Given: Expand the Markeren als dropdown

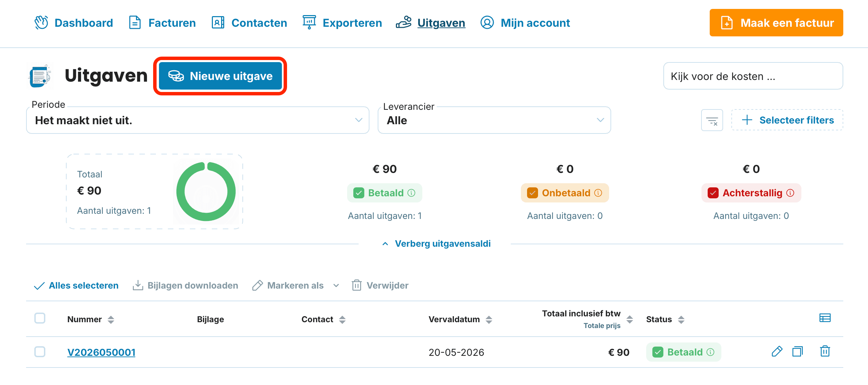Looking at the screenshot, I should click(296, 285).
